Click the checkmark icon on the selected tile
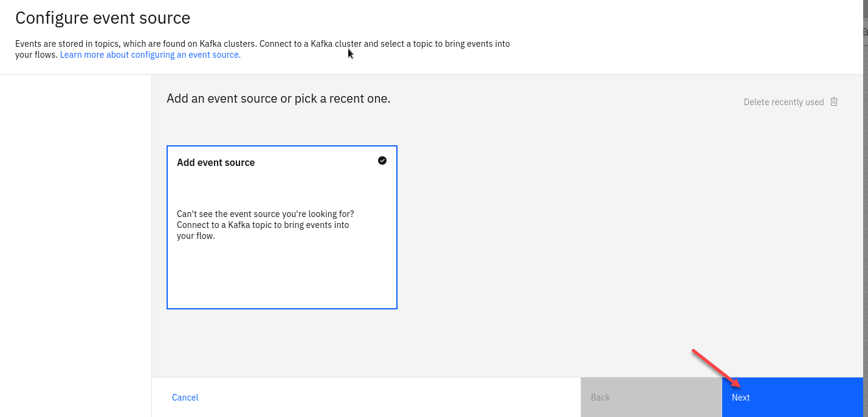868x417 pixels. (382, 160)
